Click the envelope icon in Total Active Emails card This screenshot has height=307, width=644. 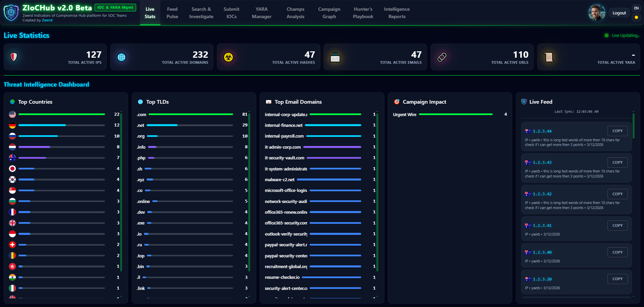335,57
